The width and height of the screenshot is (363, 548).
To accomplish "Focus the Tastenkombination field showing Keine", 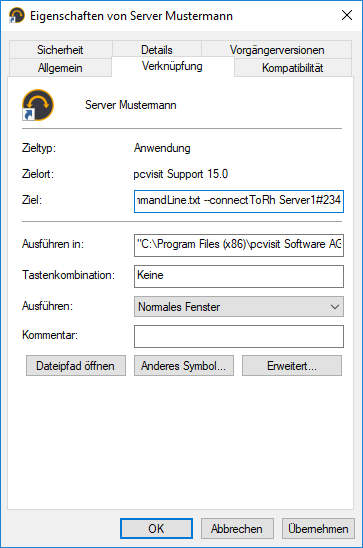I will (x=239, y=276).
